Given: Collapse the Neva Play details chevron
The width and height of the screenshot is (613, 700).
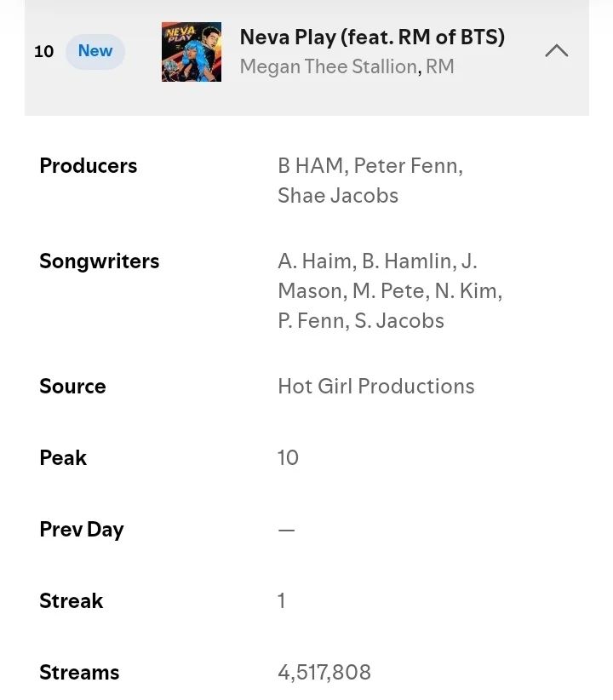Looking at the screenshot, I should (556, 51).
